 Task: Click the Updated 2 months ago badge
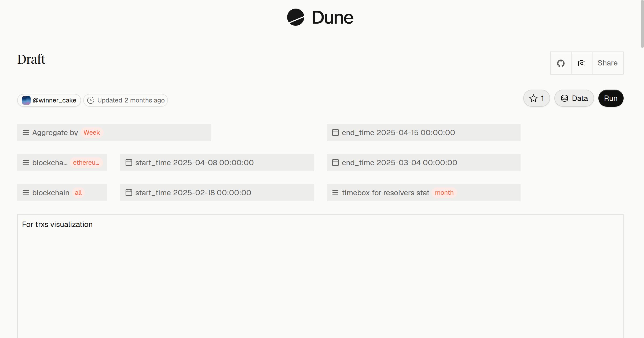click(126, 100)
